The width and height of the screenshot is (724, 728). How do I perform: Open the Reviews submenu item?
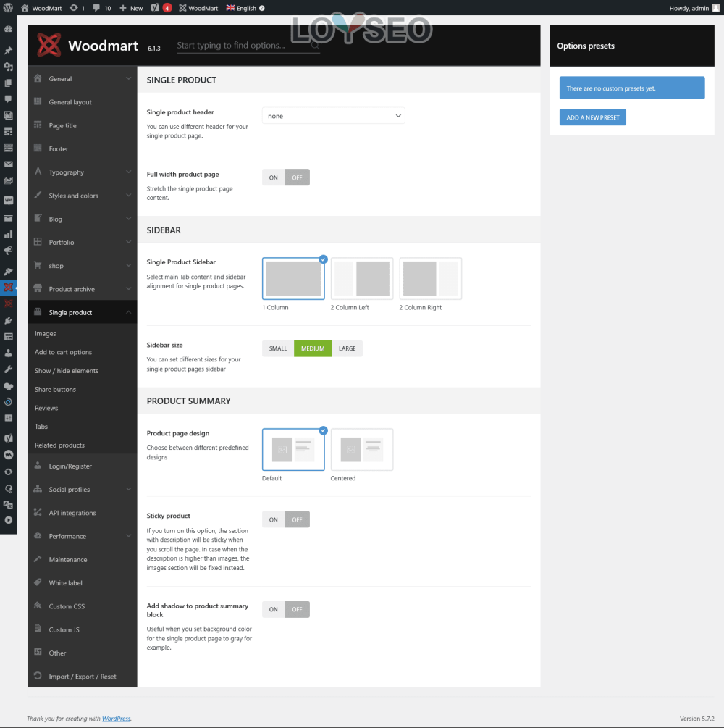(x=46, y=408)
